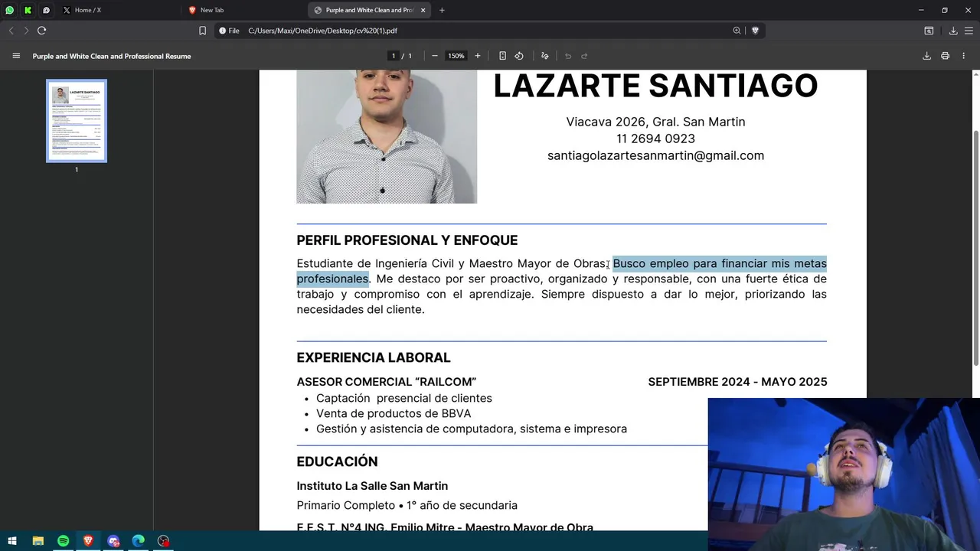The height and width of the screenshot is (551, 980).
Task: Open OBS Studio from taskbar
Action: click(164, 541)
